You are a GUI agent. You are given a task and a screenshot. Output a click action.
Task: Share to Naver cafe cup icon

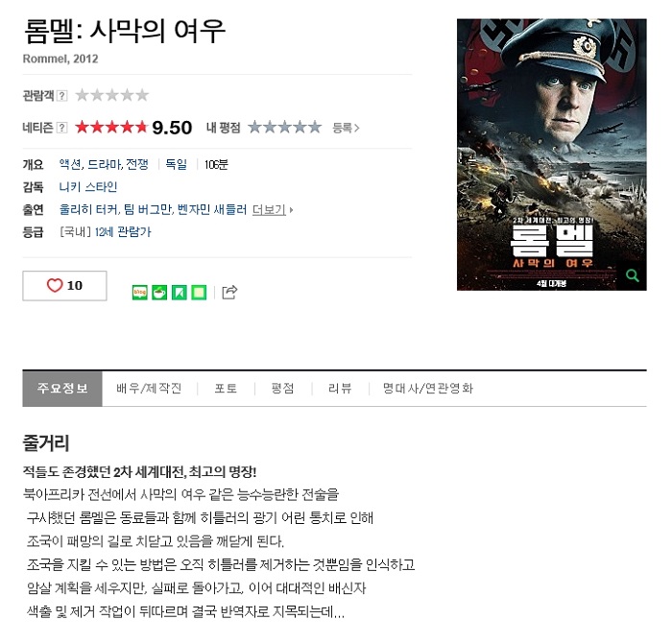pyautogui.click(x=159, y=292)
